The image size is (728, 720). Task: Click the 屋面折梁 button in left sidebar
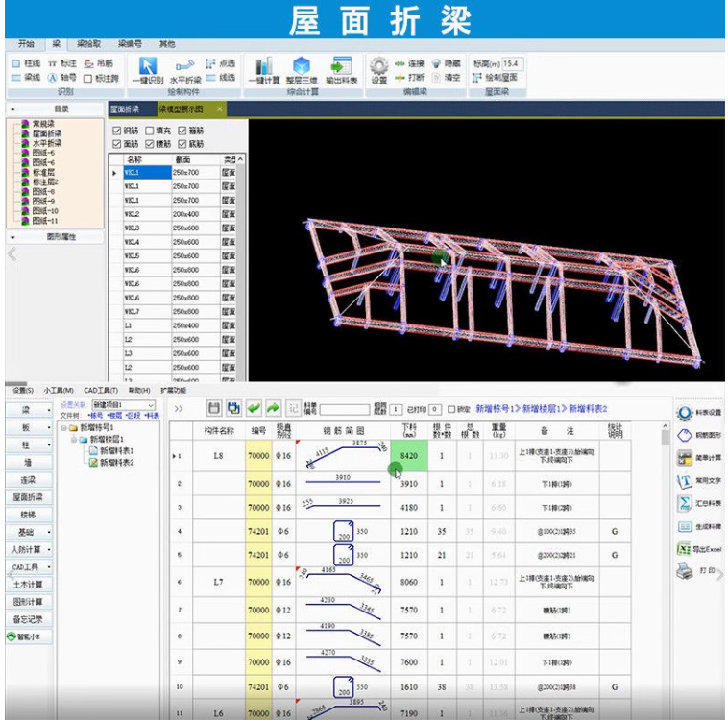(x=28, y=497)
